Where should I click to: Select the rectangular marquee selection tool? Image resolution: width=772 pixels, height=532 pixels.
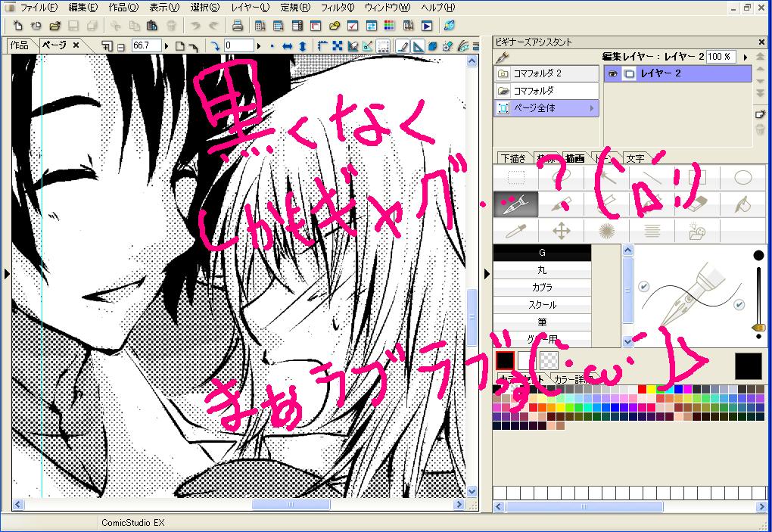tap(515, 177)
